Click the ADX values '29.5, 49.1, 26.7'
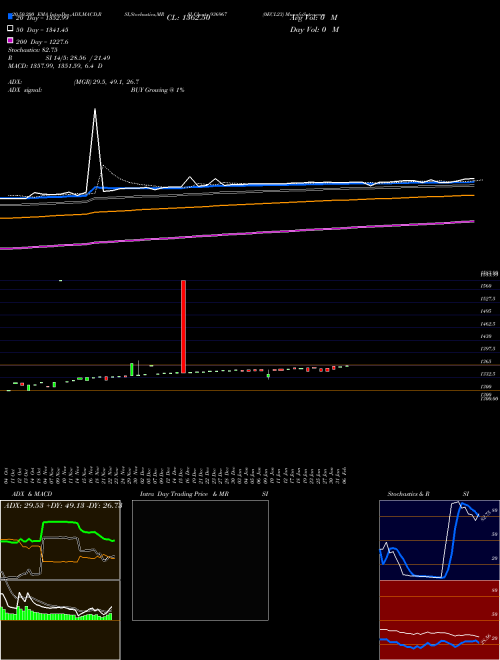This screenshot has width=500, height=660. pyautogui.click(x=118, y=82)
